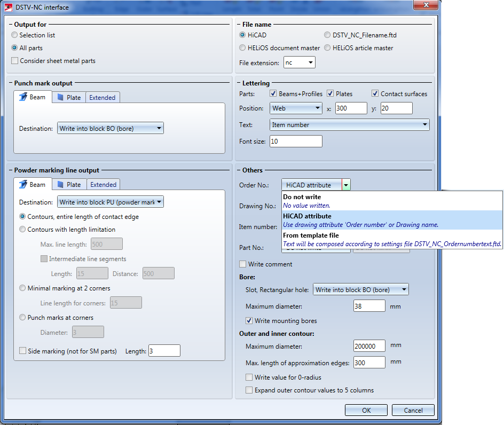Image resolution: width=504 pixels, height=425 pixels.
Task: Click the Part No.: label
Action: 251,248
